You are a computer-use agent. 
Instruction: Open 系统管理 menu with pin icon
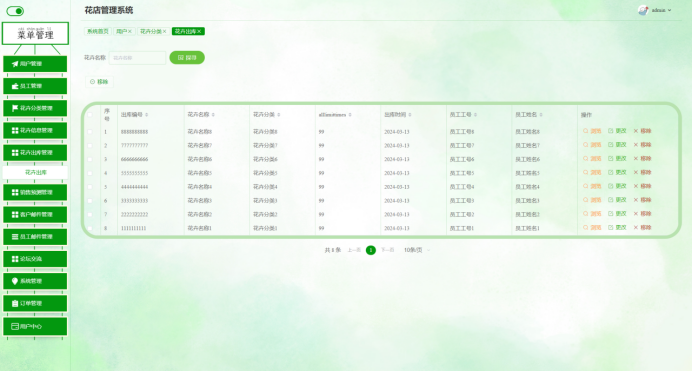point(35,281)
